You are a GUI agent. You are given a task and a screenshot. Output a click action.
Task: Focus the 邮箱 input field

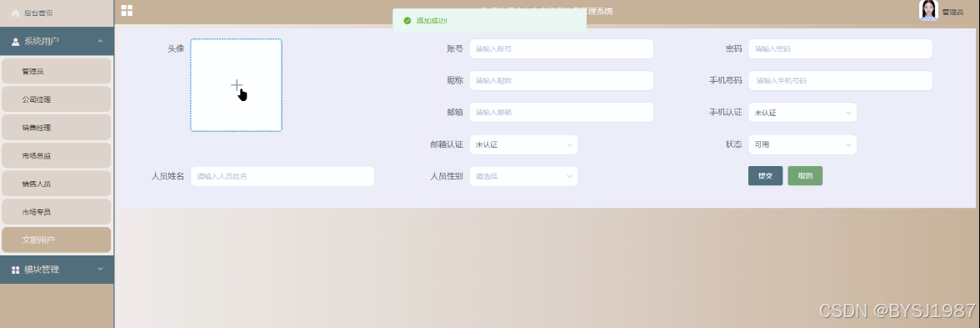562,113
